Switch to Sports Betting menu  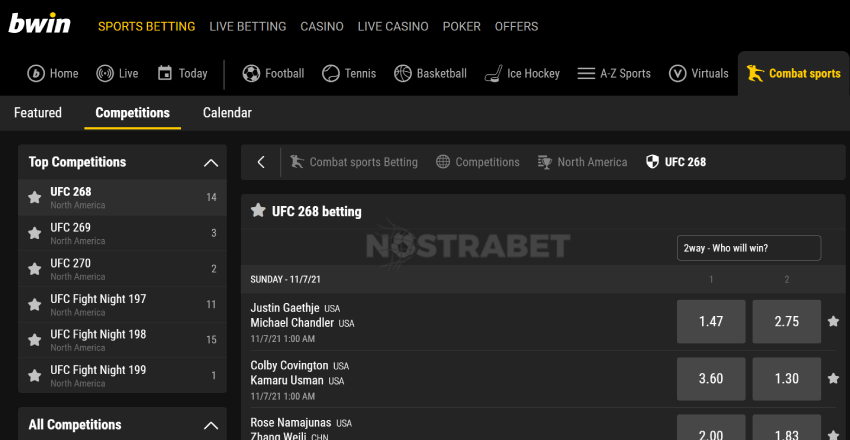tap(146, 27)
